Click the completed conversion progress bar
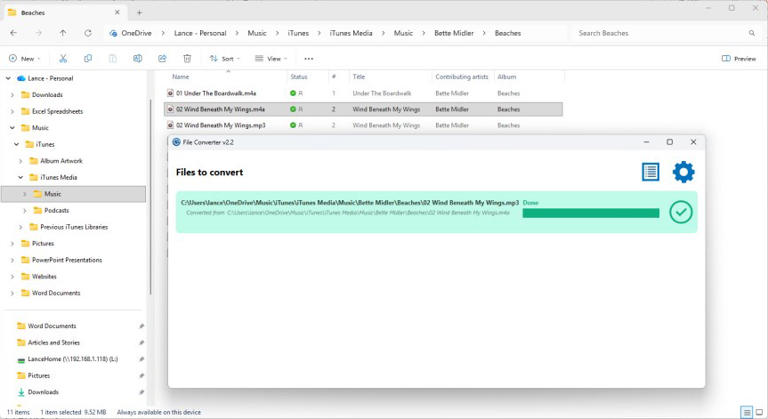The width and height of the screenshot is (768, 419). (x=591, y=213)
